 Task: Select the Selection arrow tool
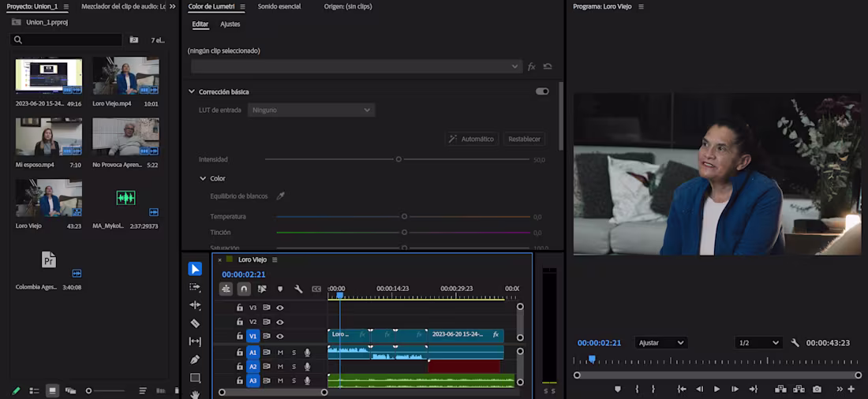[195, 269]
